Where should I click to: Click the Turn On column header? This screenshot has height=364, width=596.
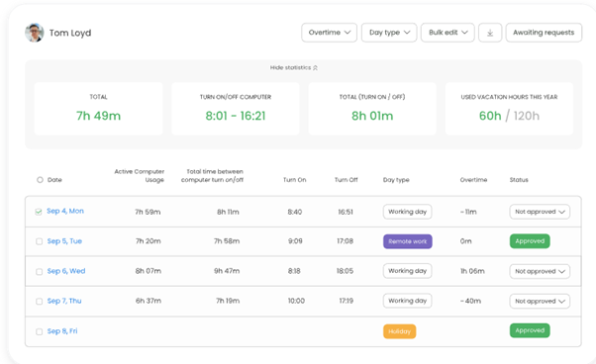coord(295,180)
